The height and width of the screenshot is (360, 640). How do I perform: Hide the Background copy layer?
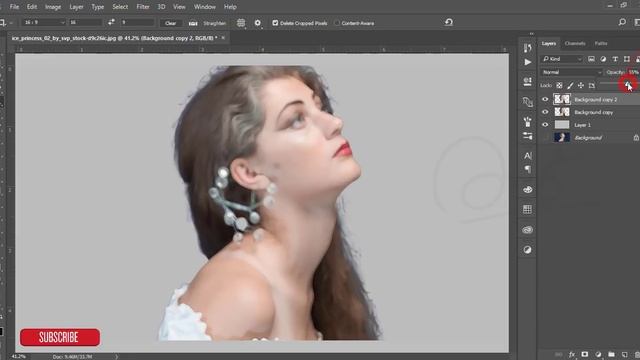coord(545,112)
